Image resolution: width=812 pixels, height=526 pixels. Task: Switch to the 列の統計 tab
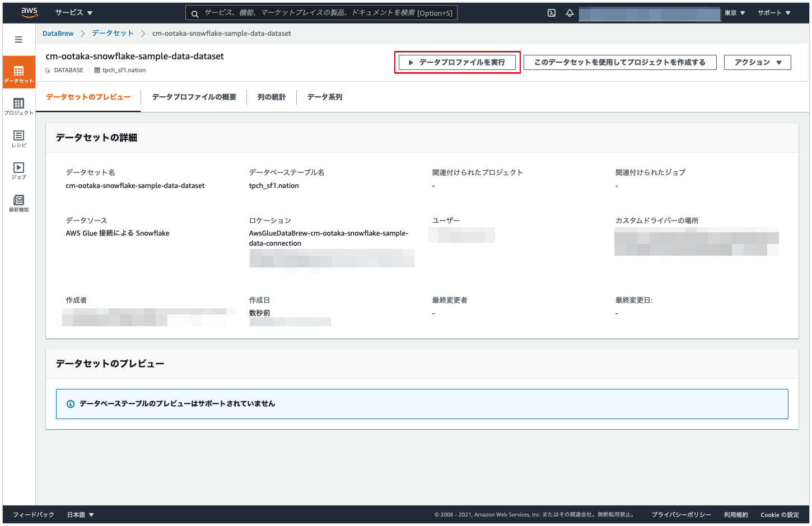(271, 97)
